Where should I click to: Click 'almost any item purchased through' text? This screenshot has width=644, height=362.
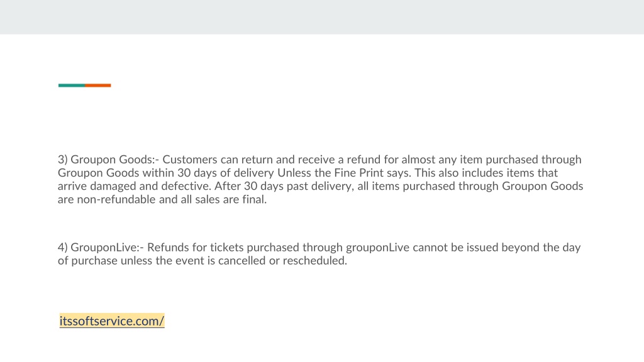pos(491,160)
